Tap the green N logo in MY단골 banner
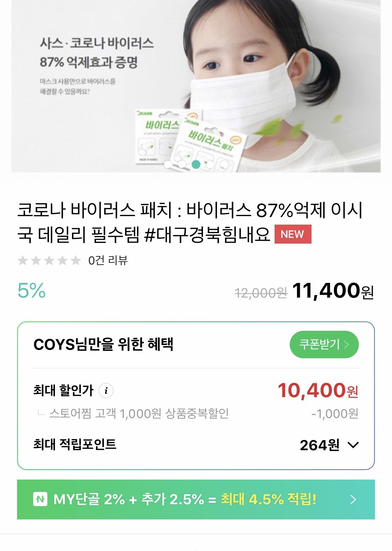 tap(40, 500)
